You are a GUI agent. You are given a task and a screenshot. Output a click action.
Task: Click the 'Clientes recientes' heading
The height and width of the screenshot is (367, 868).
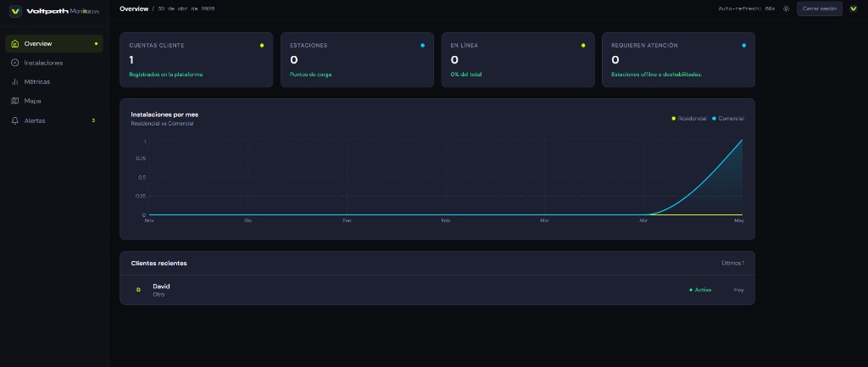click(159, 263)
